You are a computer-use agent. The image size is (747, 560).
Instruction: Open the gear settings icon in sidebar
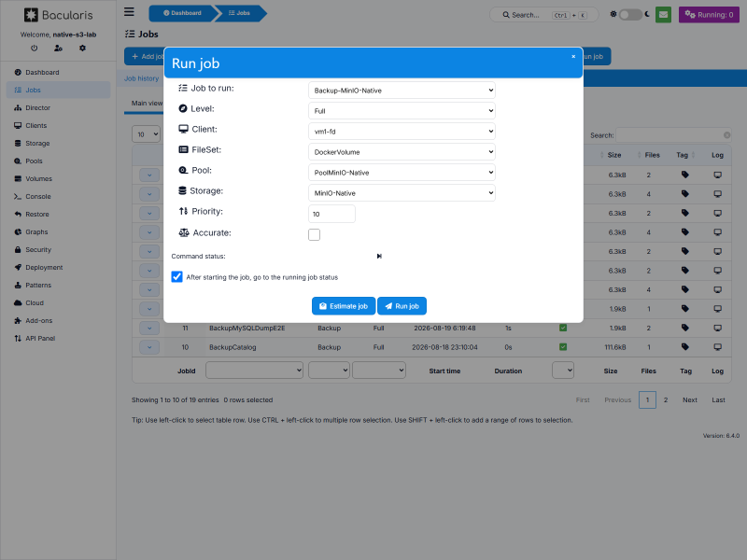point(82,49)
